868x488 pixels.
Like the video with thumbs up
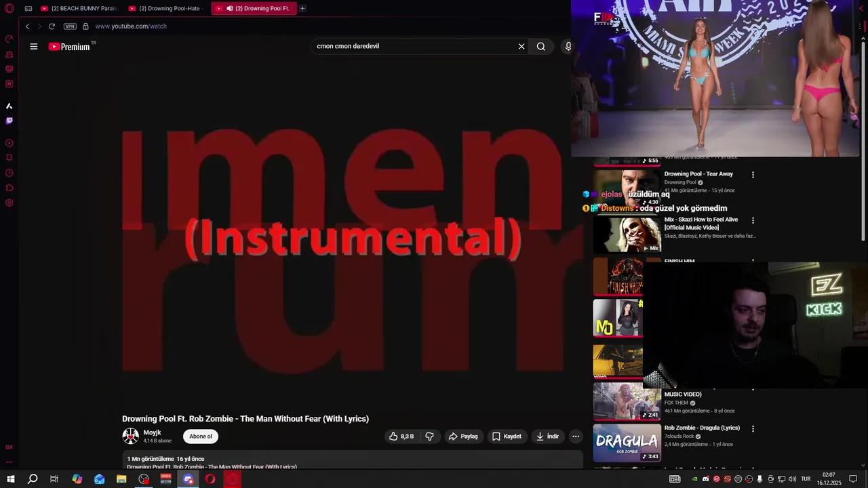pos(401,436)
